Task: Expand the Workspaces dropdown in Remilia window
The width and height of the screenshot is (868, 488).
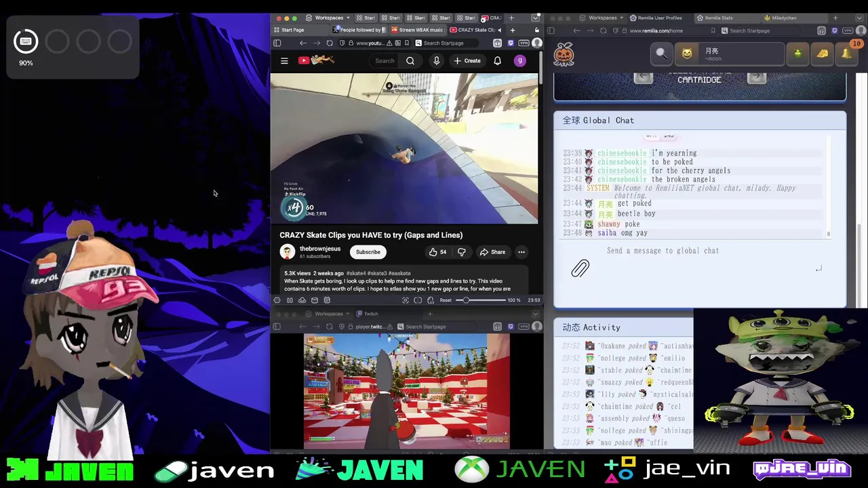Action: [602, 18]
